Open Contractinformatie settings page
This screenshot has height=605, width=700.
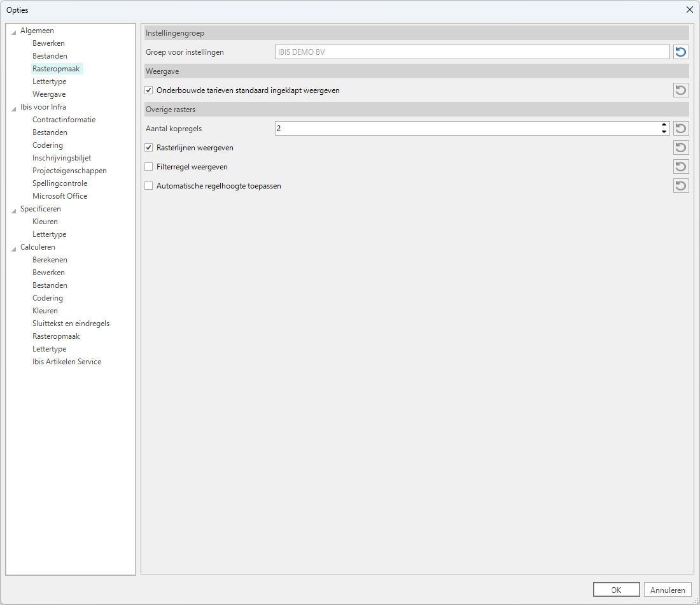click(x=64, y=120)
